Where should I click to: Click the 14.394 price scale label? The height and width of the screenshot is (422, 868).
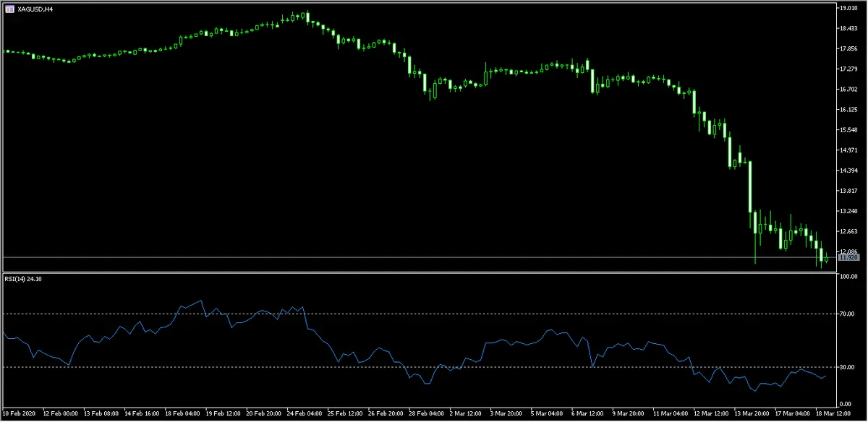pyautogui.click(x=848, y=171)
